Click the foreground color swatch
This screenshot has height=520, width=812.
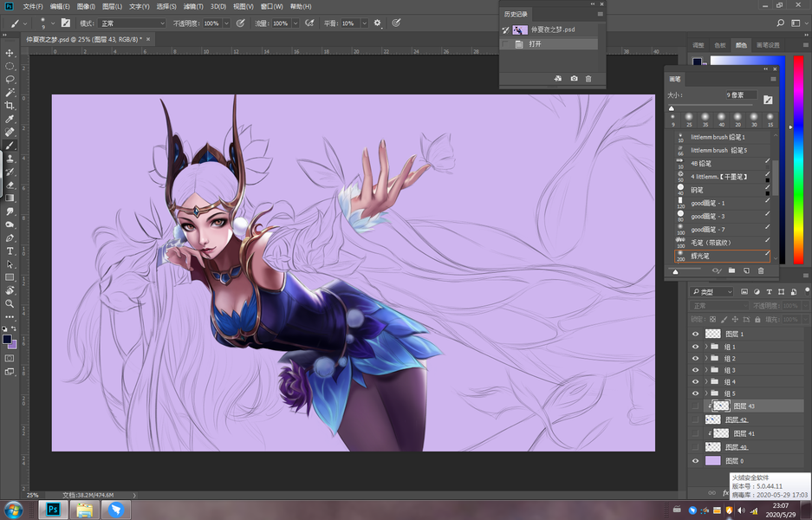[x=7, y=340]
